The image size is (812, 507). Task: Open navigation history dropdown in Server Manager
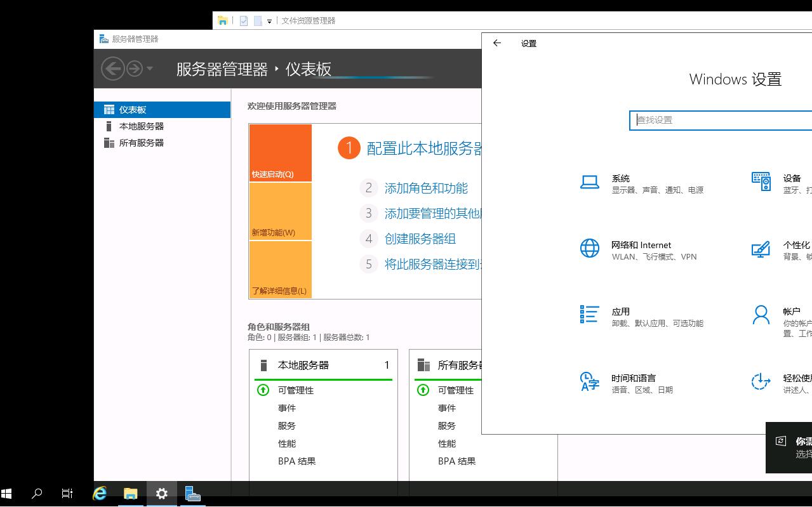pos(150,69)
